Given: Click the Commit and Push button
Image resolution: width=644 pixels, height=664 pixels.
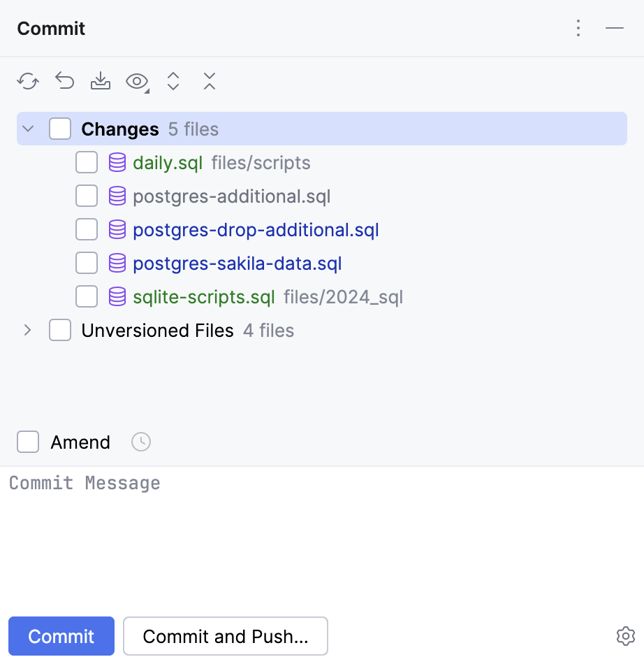Looking at the screenshot, I should (x=225, y=636).
